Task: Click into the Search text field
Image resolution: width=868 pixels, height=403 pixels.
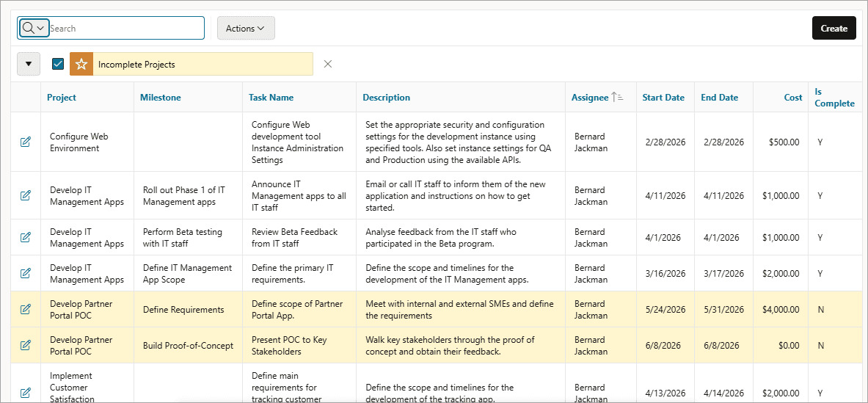Action: click(x=126, y=28)
